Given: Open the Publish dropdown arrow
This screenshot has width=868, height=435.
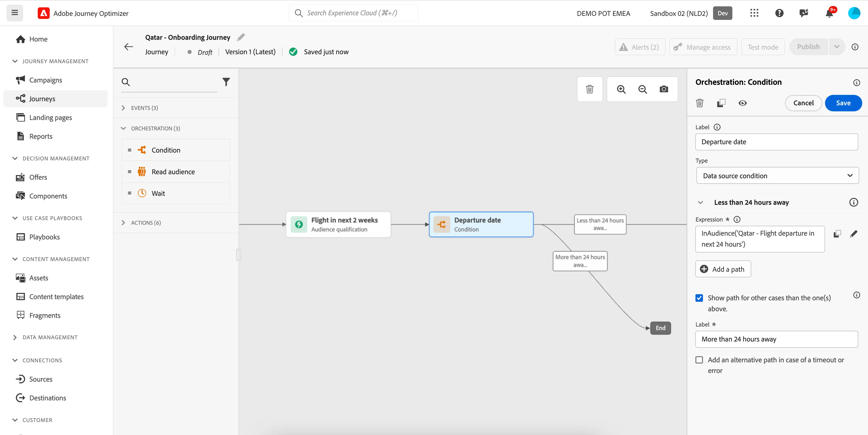Looking at the screenshot, I should (837, 47).
